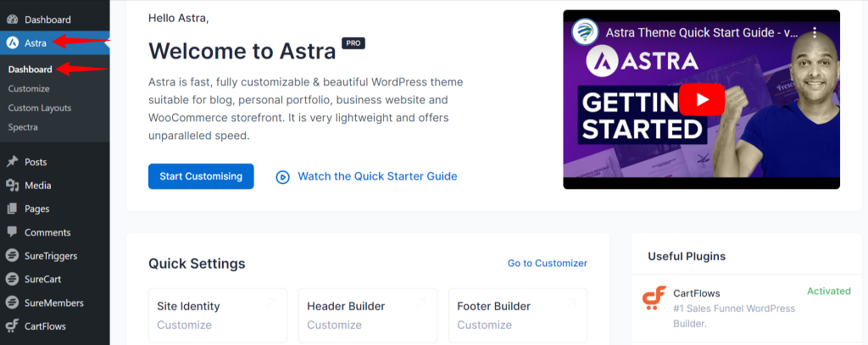Select the Spectra submenu item
The image size is (868, 345).
[x=23, y=127]
